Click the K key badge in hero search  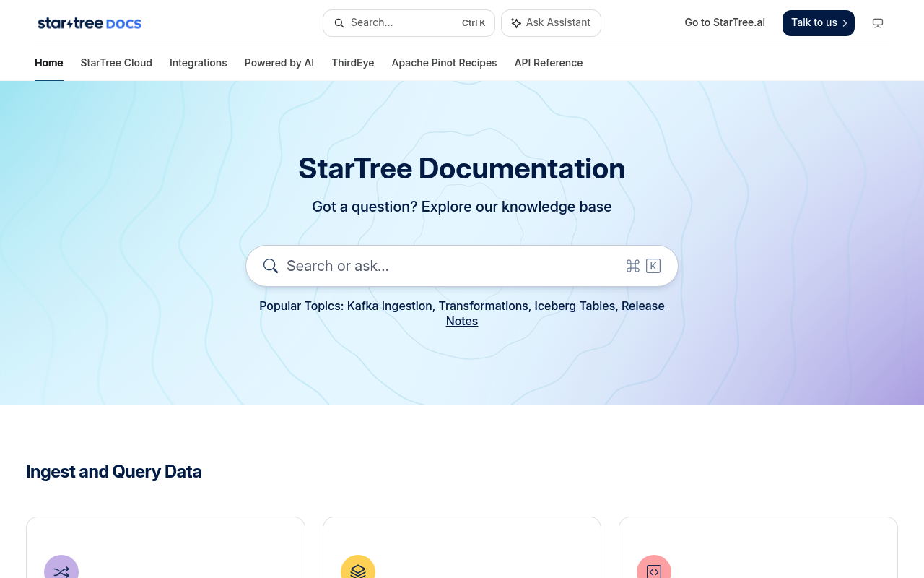[653, 266]
